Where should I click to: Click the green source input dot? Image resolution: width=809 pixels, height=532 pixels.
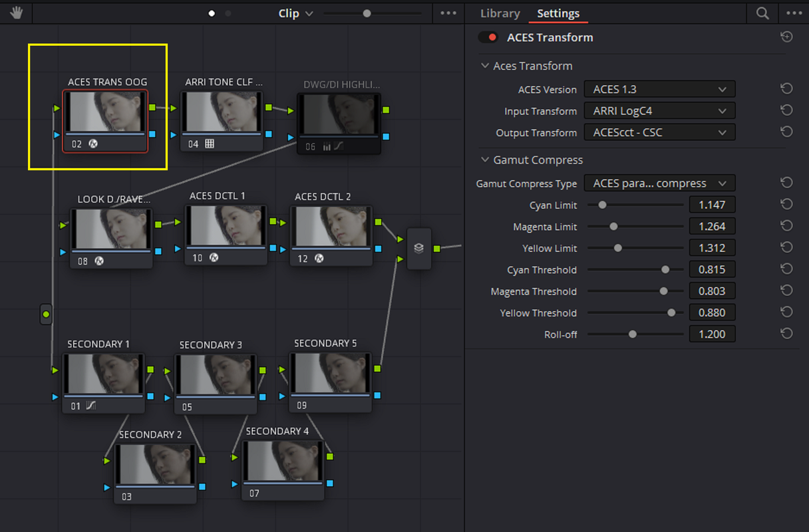[46, 313]
